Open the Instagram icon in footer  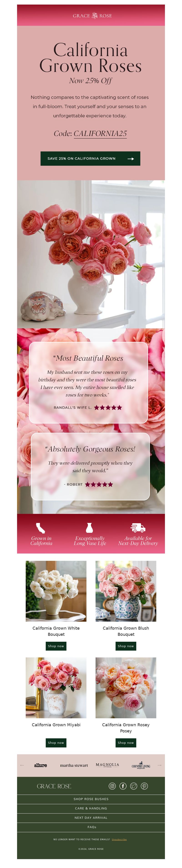point(112,786)
